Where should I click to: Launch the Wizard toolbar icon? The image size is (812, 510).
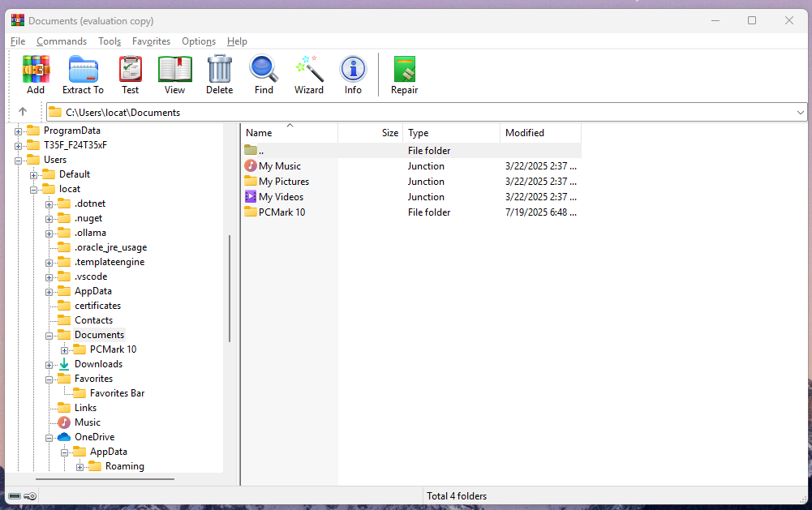pos(308,73)
